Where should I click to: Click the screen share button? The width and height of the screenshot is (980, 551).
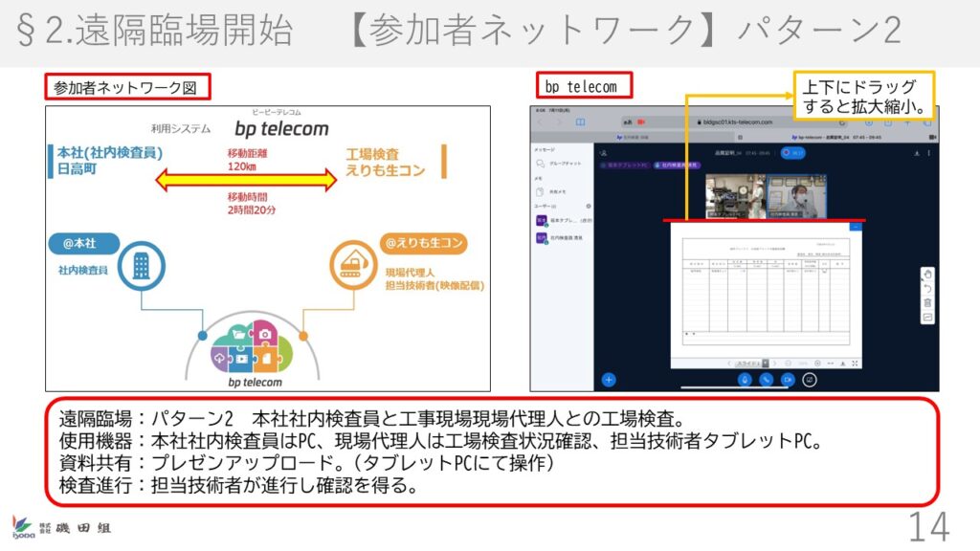click(810, 379)
